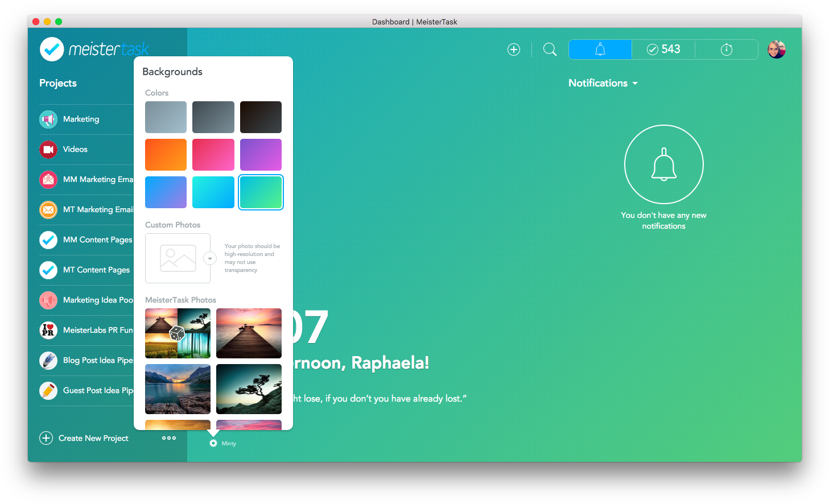Select the notifications bell tab
The height and width of the screenshot is (504, 829).
point(600,49)
